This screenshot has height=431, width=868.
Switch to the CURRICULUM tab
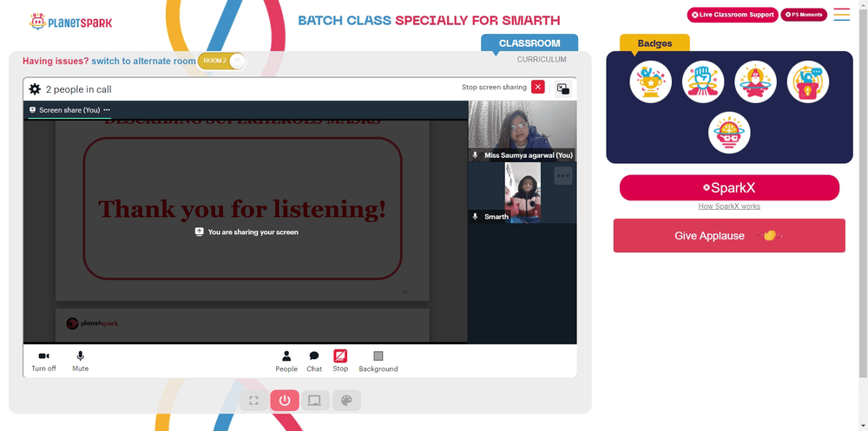[542, 59]
